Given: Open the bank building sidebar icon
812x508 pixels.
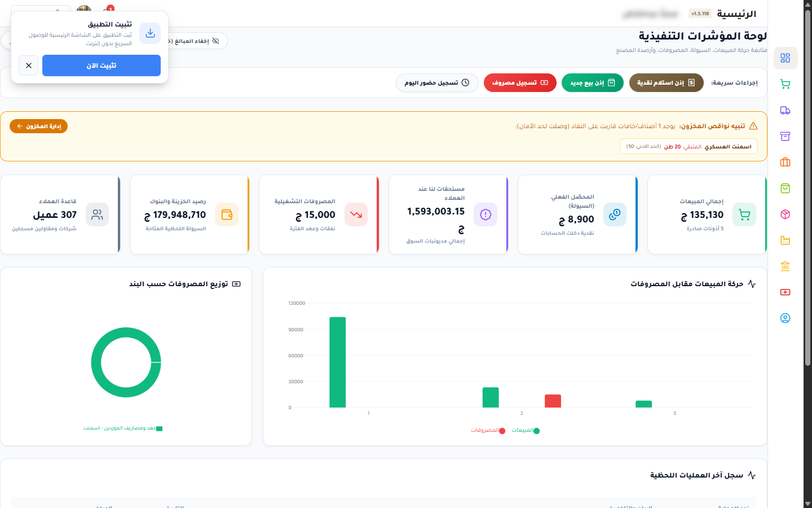Looking at the screenshot, I should pos(785,266).
